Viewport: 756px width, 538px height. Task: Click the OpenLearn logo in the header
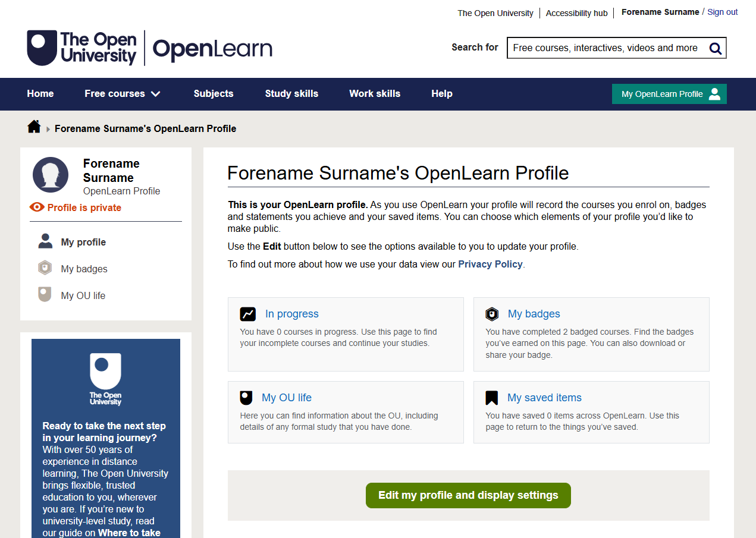coord(212,48)
